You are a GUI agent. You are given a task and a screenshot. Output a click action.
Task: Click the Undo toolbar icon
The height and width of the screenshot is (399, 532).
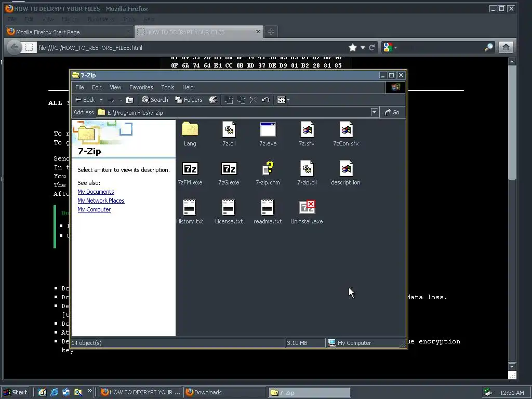[265, 100]
